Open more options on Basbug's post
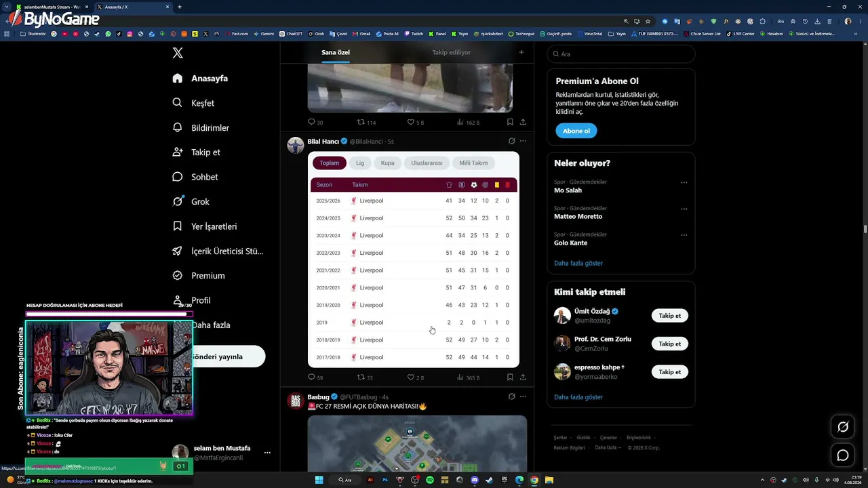 pyautogui.click(x=523, y=396)
